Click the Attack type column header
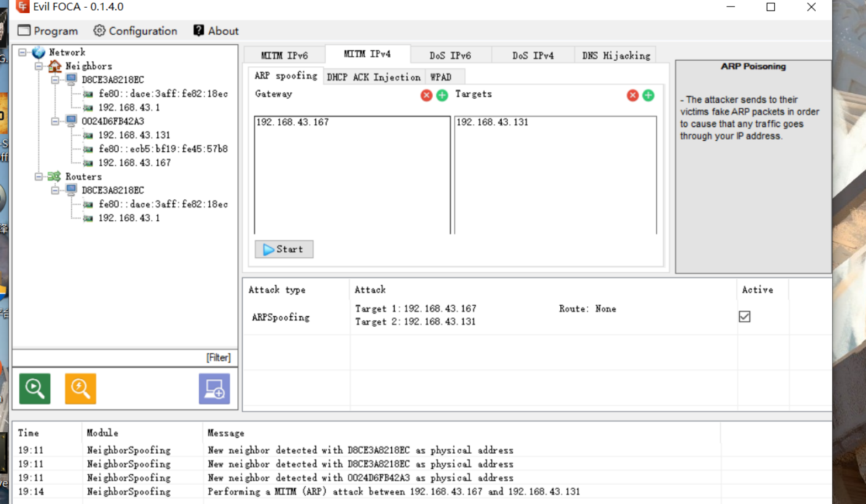866x504 pixels. click(x=296, y=290)
